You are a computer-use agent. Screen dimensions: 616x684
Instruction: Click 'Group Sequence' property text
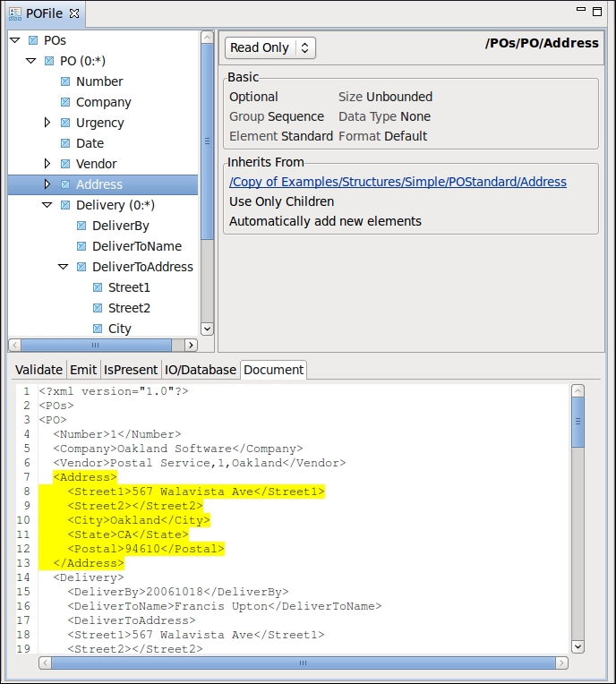point(277,116)
